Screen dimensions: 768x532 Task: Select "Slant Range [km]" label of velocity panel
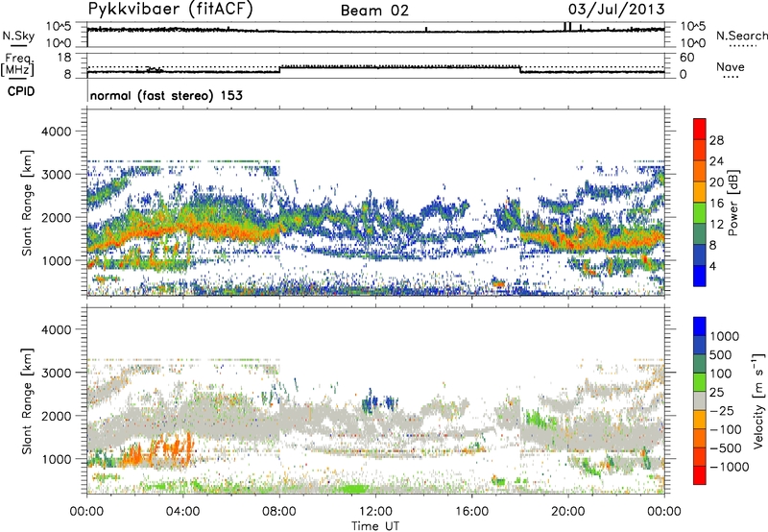coord(27,401)
